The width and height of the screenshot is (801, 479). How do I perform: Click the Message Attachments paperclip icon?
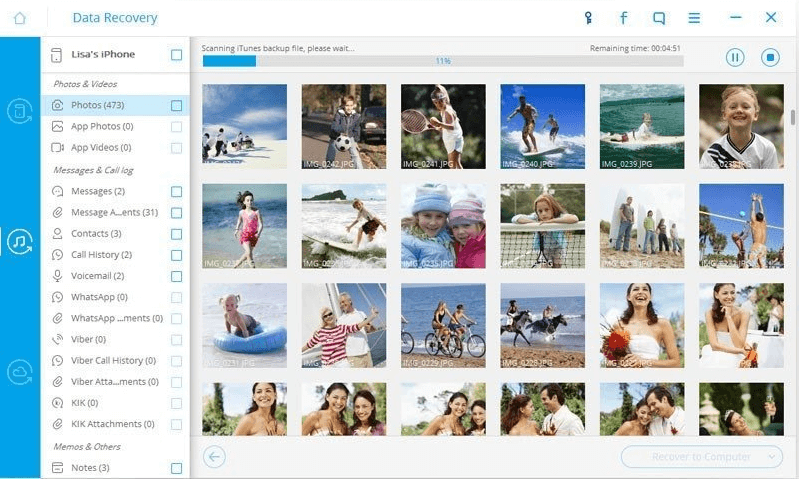(x=57, y=212)
